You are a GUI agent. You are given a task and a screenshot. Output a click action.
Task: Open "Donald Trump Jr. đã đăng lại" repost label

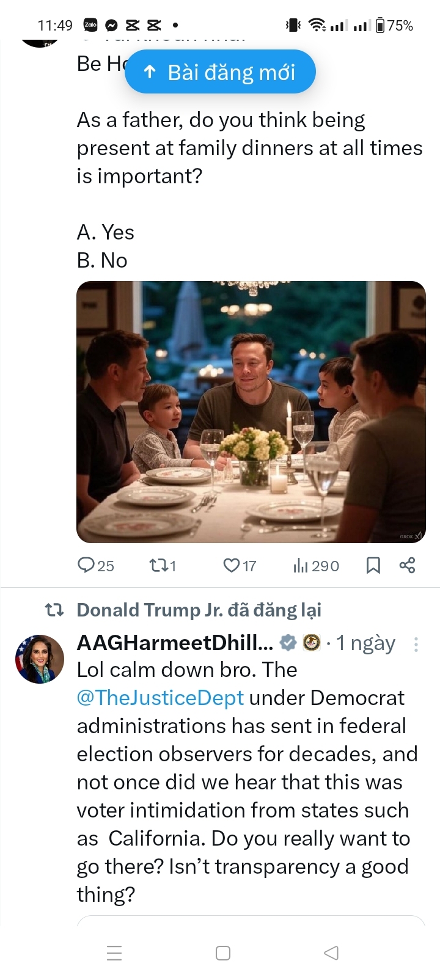(x=199, y=610)
